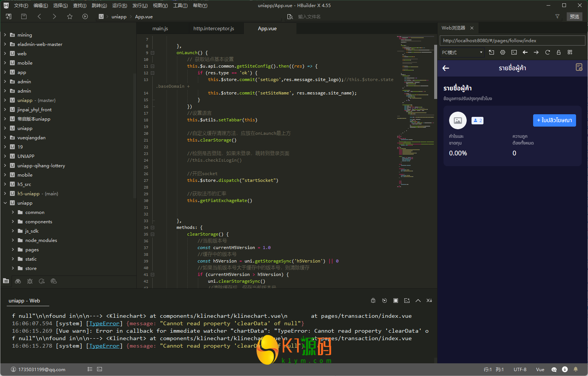The height and width of the screenshot is (376, 588).
Task: Open the 运行(R) menu
Action: 119,6
